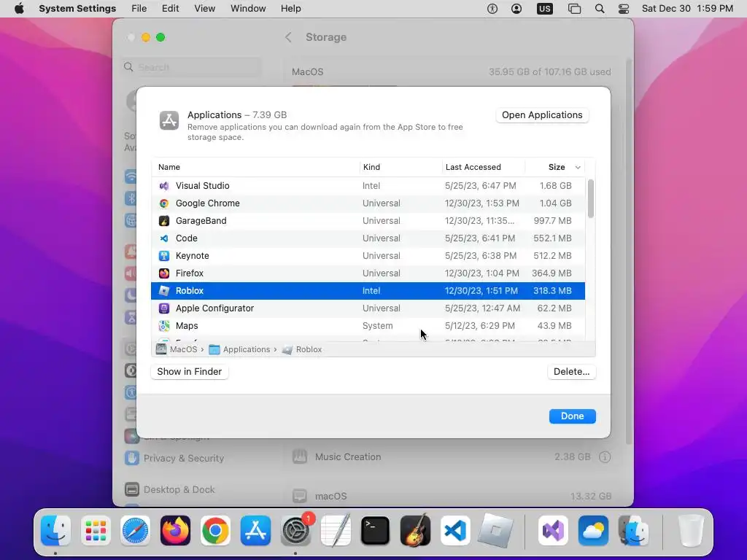747x560 pixels.
Task: Sort the list by Size column
Action: [x=557, y=167]
